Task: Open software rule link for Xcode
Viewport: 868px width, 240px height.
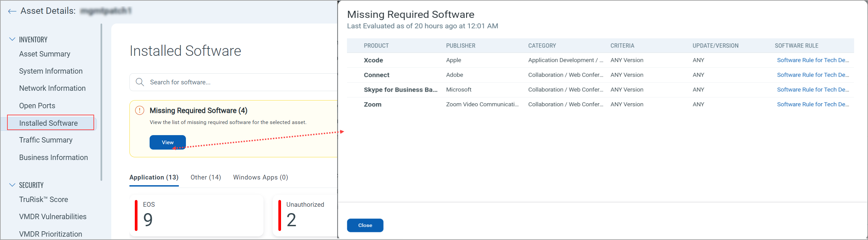Action: point(813,61)
